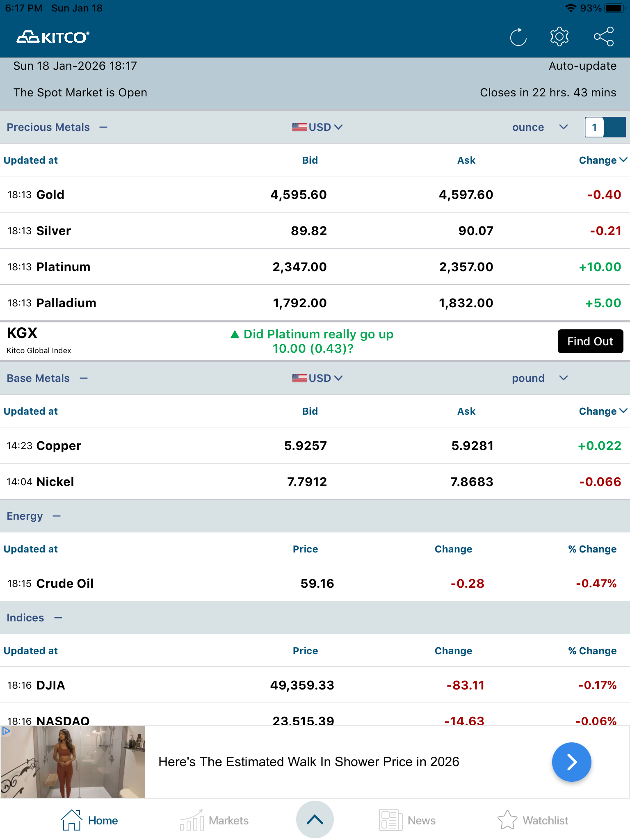Open the Nickel price row
The width and height of the screenshot is (630, 840).
pyautogui.click(x=315, y=482)
